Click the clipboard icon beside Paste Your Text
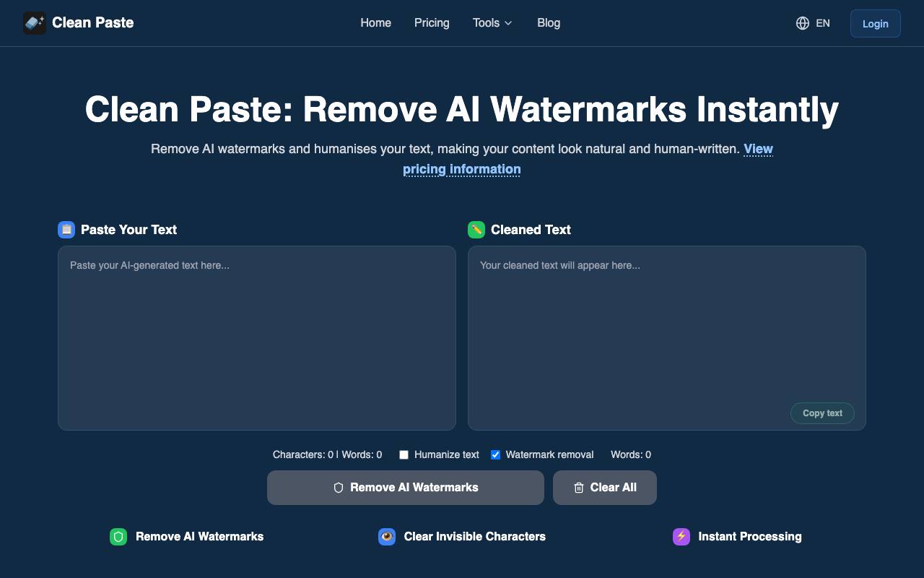924x578 pixels. [x=66, y=230]
